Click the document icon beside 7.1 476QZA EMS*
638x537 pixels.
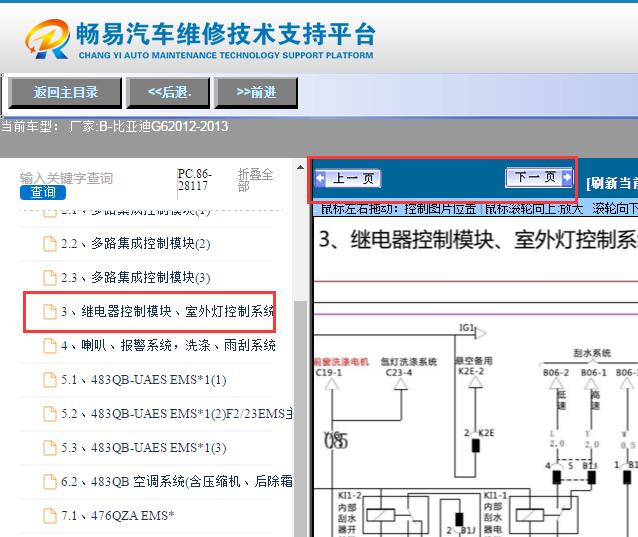49,516
